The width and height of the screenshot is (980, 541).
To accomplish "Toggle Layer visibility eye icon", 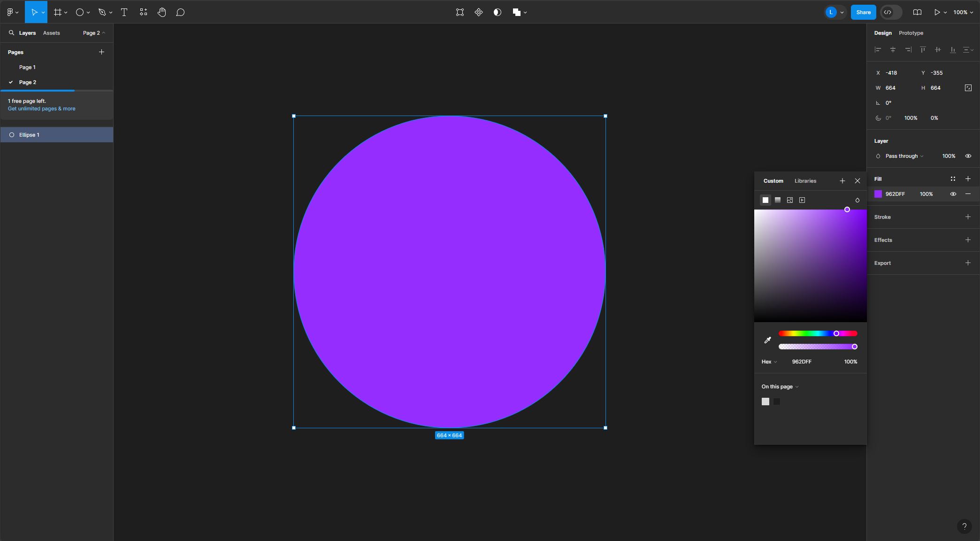I will pos(968,156).
